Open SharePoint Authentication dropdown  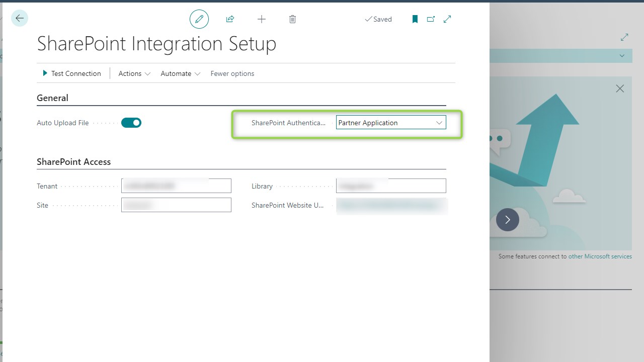click(x=391, y=123)
